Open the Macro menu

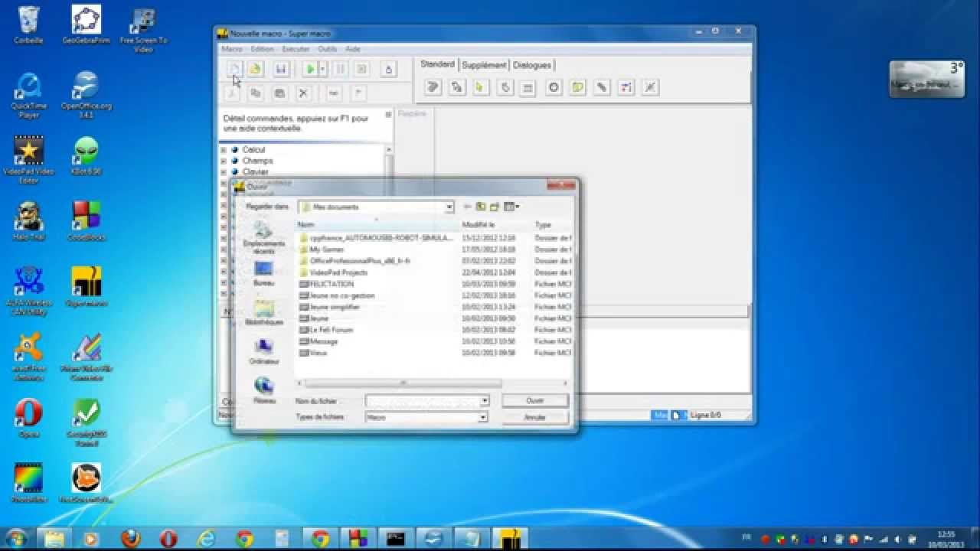coord(231,49)
